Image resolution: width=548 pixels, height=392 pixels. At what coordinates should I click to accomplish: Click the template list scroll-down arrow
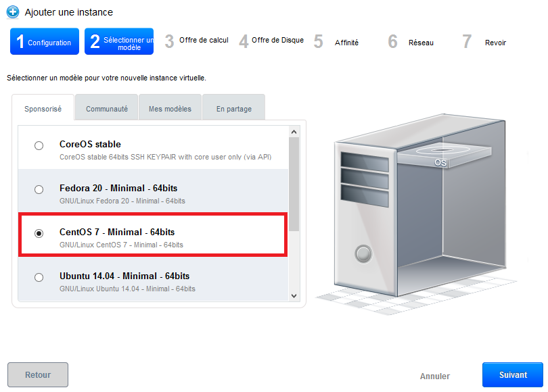click(294, 295)
